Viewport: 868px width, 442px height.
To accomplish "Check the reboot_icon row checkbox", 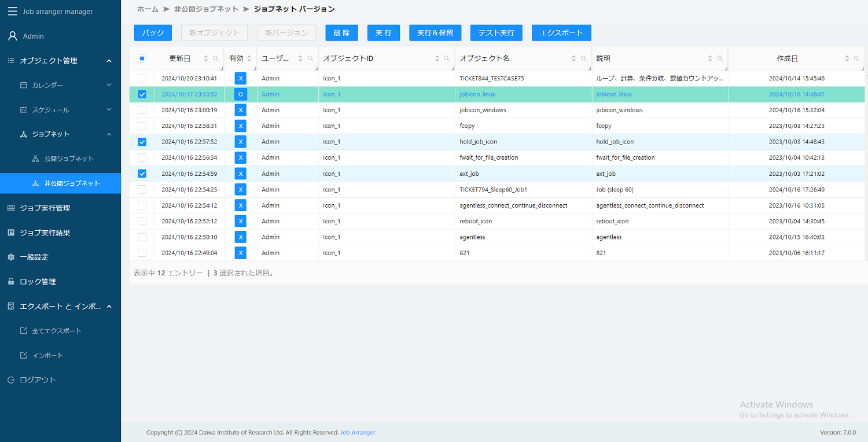I will (x=142, y=221).
